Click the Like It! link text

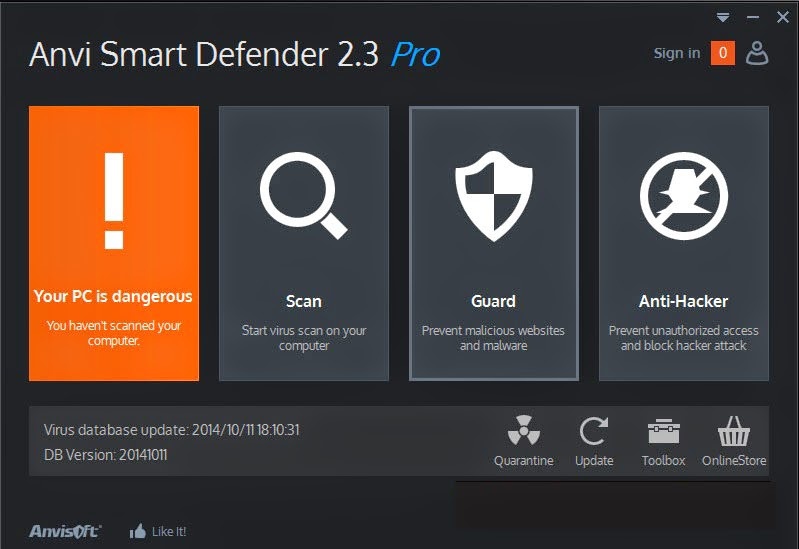(169, 532)
